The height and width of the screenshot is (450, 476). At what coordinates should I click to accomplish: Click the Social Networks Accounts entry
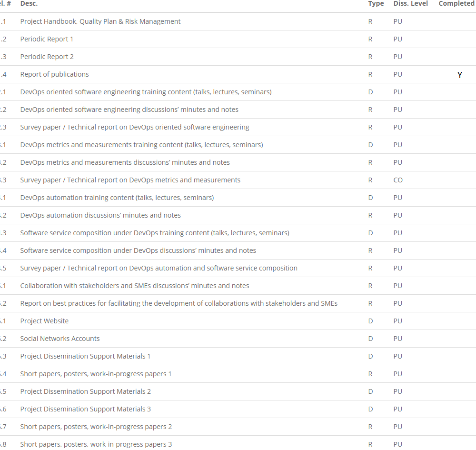[60, 339]
